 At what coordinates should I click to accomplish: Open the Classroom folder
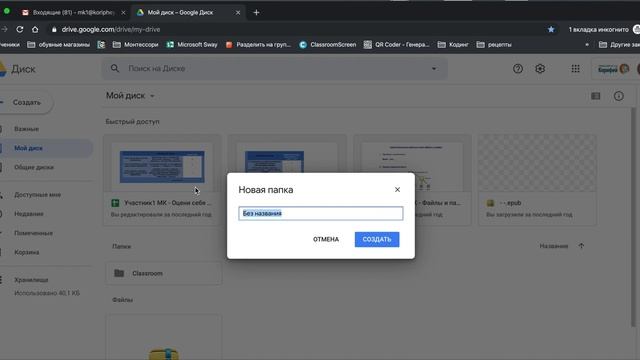163,273
